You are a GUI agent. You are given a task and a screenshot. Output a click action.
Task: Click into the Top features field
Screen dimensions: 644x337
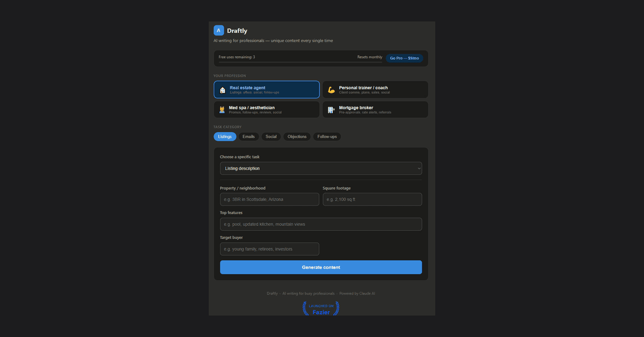click(321, 224)
